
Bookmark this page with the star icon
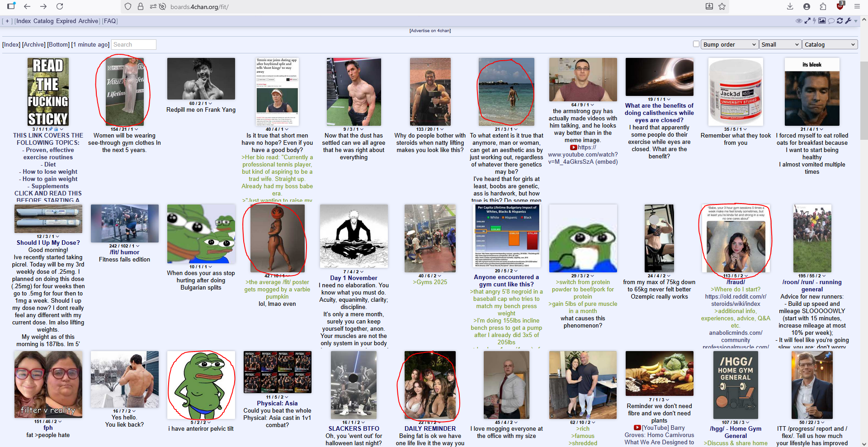tap(722, 6)
